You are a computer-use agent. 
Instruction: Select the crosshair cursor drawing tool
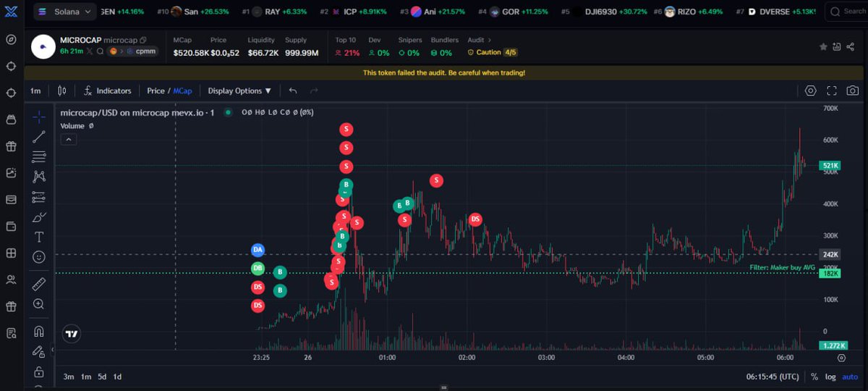pyautogui.click(x=39, y=117)
